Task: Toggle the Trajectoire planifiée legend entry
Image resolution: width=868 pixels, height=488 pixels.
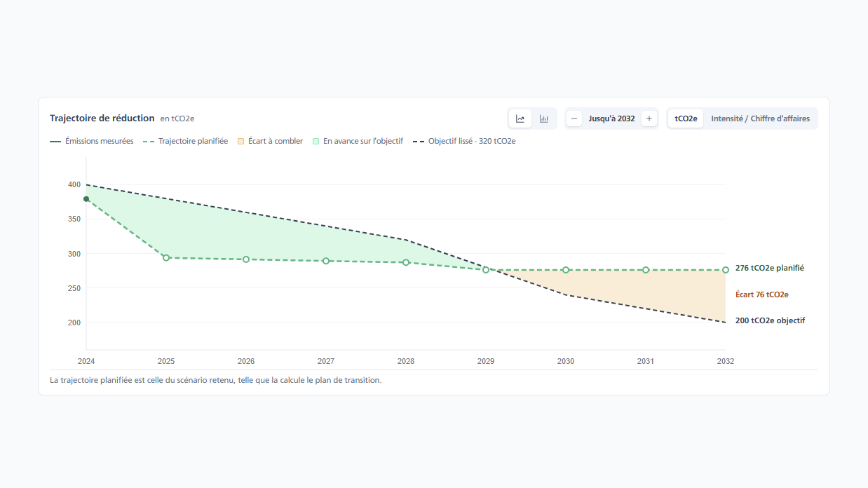Action: click(186, 141)
